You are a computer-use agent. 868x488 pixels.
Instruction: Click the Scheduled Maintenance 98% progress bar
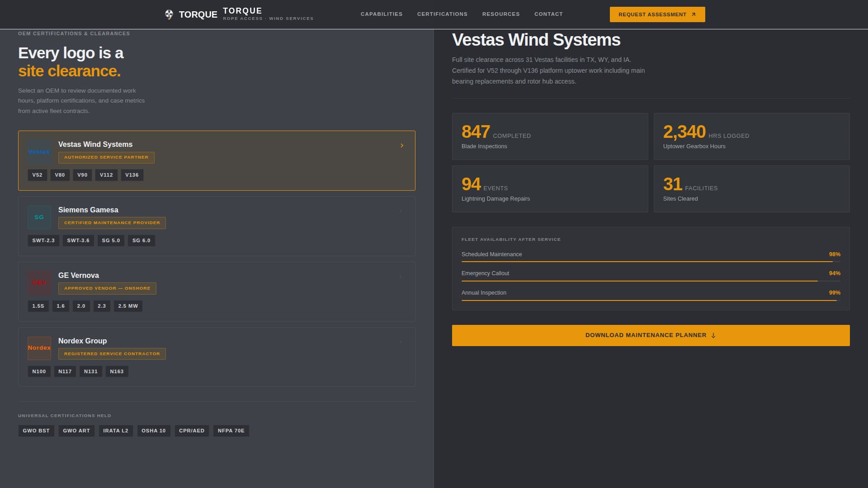(x=651, y=262)
